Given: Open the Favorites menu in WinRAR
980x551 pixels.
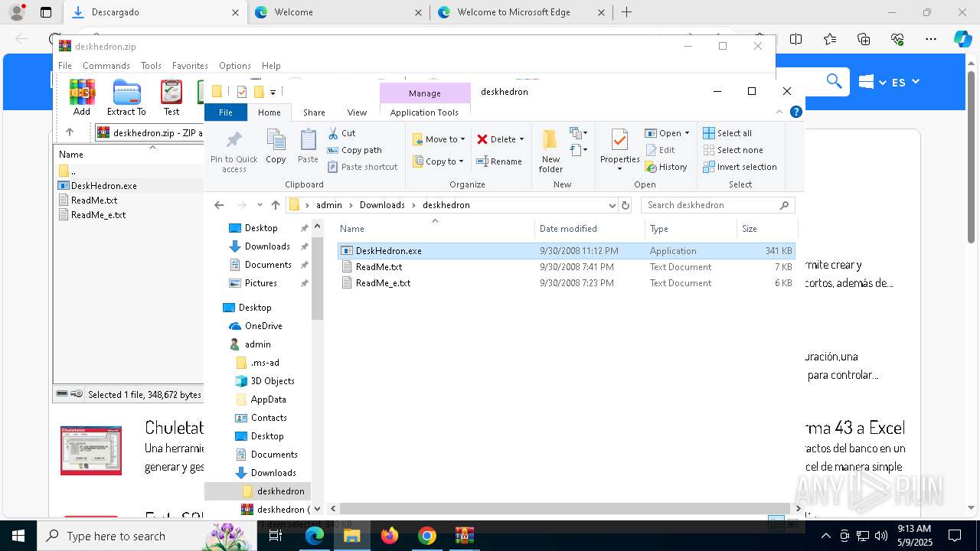Looking at the screenshot, I should (x=190, y=66).
